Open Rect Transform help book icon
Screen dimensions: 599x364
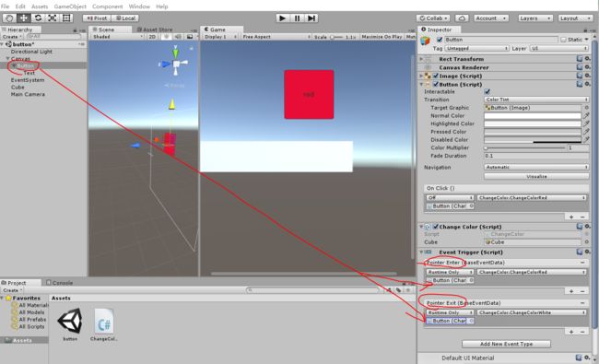580,59
